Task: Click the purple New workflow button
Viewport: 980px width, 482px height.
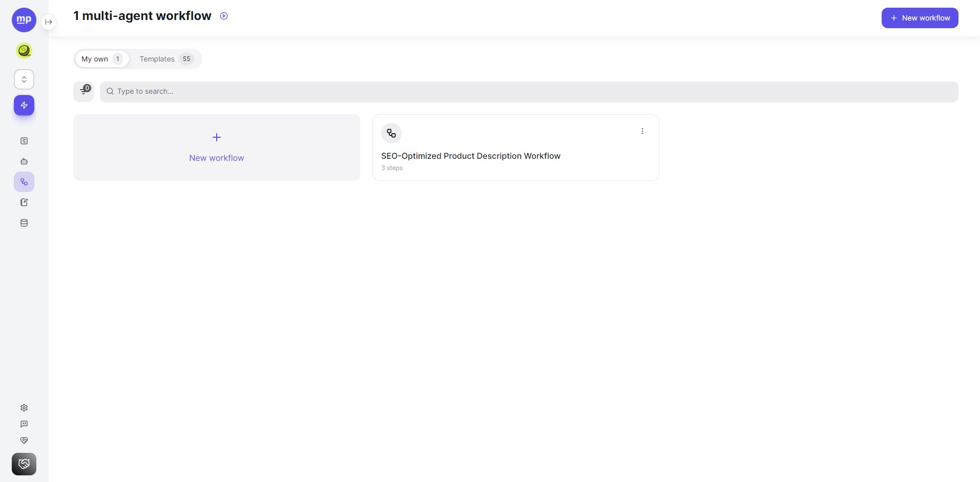Action: click(920, 18)
